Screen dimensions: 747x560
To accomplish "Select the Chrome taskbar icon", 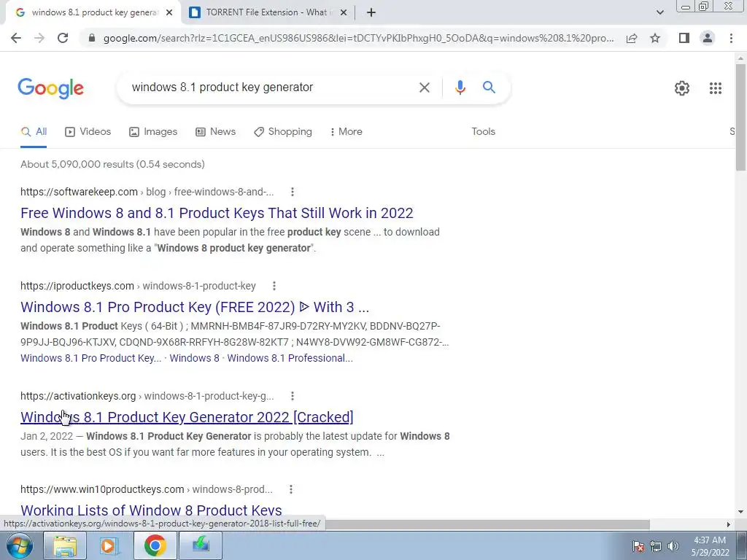I will click(155, 545).
